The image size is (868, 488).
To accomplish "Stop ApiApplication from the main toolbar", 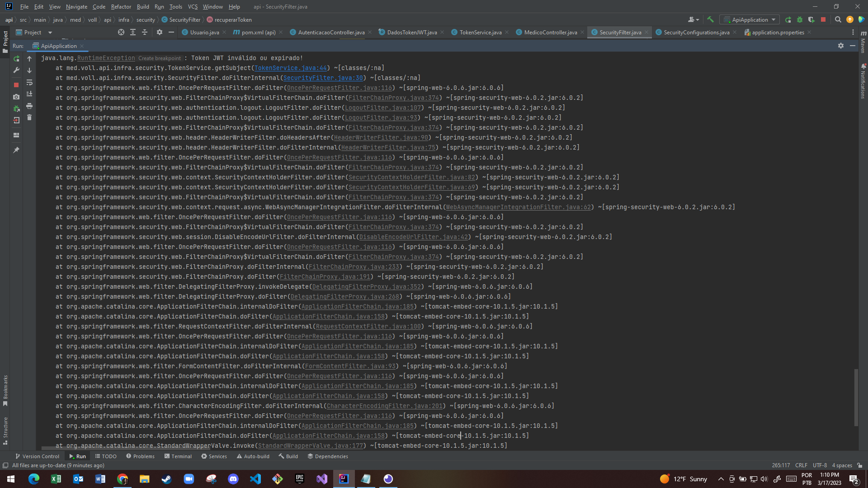I will pos(823,19).
